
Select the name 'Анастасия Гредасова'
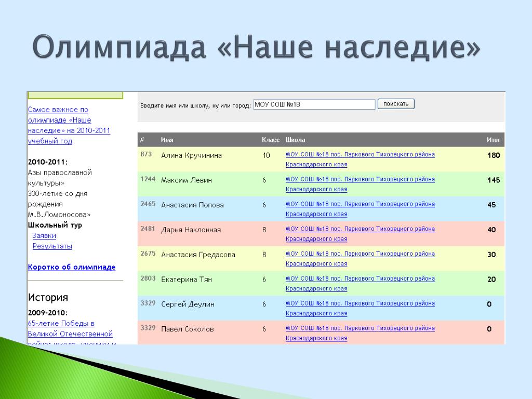[198, 255]
